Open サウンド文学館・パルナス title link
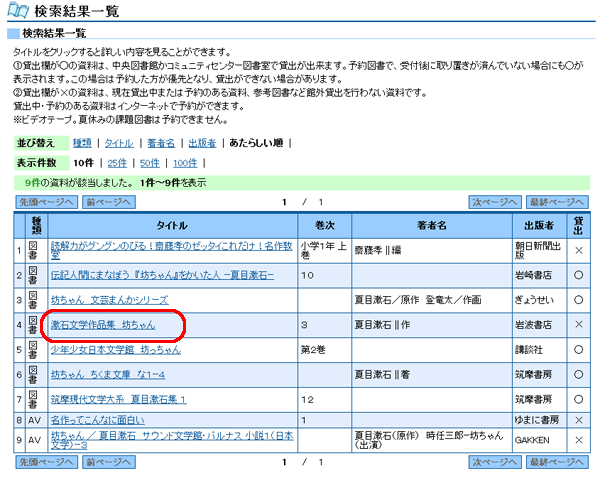The width and height of the screenshot is (600, 483). [x=172, y=440]
